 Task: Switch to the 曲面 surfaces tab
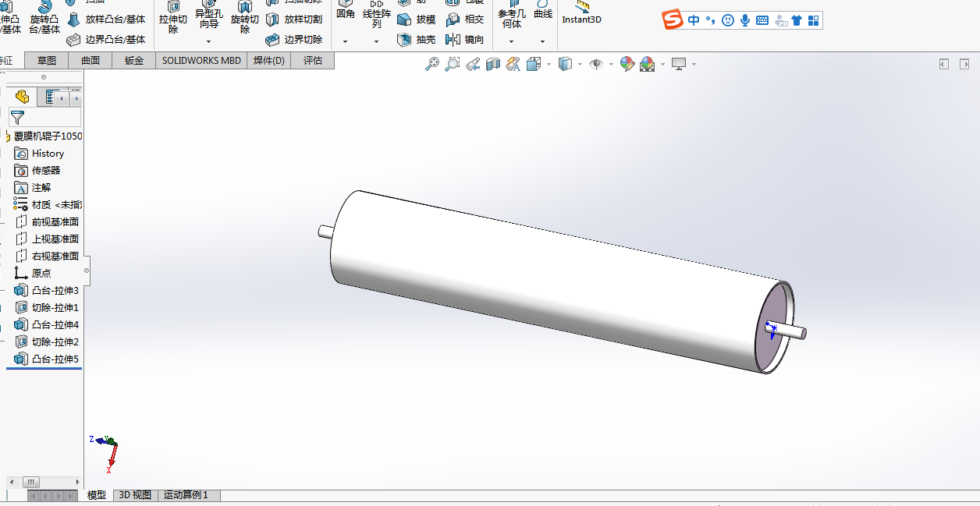[91, 60]
